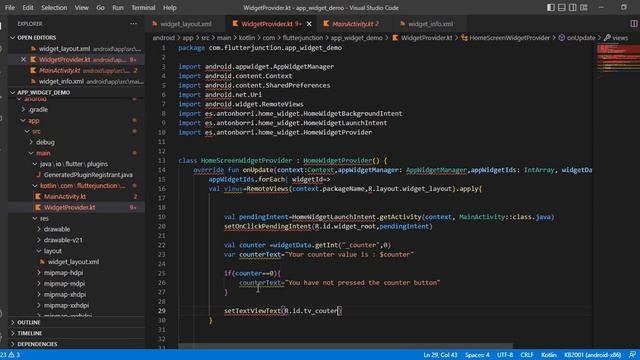Open the Selection menu
The image size is (640, 360).
click(x=54, y=8)
